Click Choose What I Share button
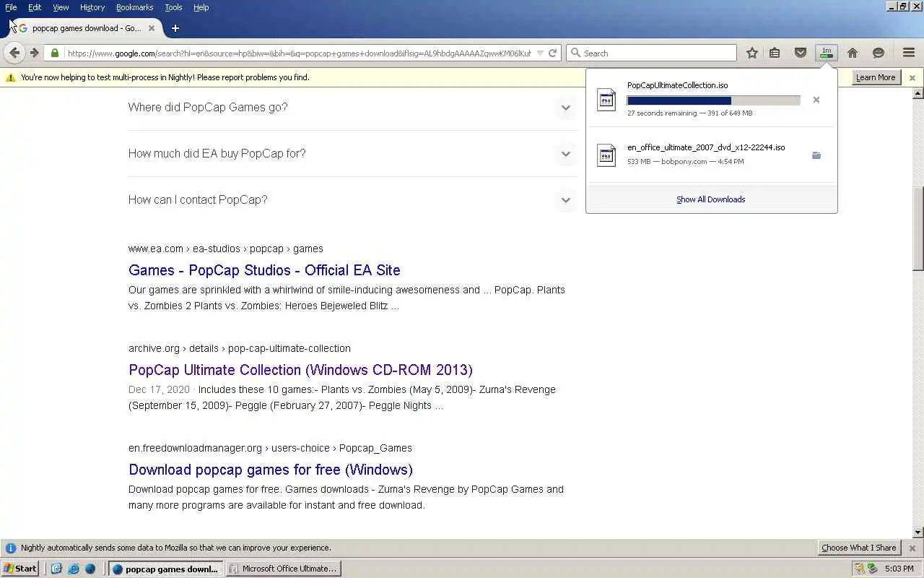924x578 pixels. pyautogui.click(x=858, y=548)
